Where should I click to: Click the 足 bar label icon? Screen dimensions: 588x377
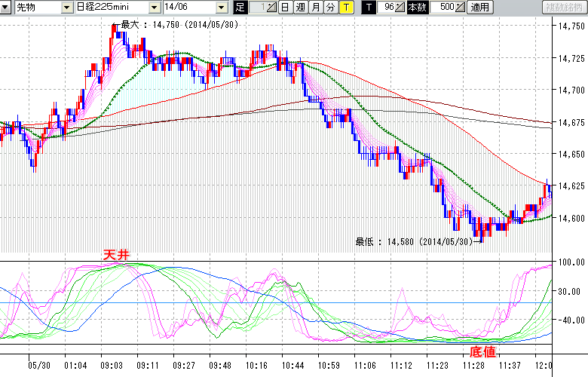pos(240,8)
